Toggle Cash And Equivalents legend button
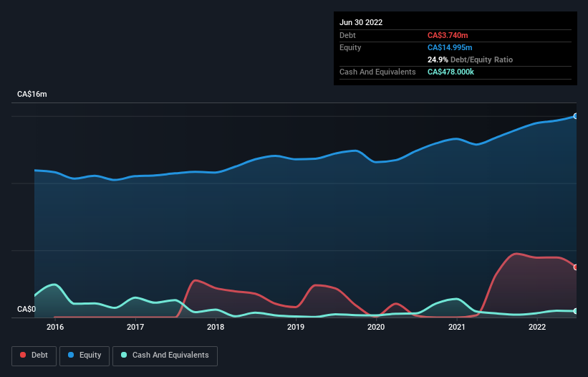The width and height of the screenshot is (588, 377). tap(165, 355)
